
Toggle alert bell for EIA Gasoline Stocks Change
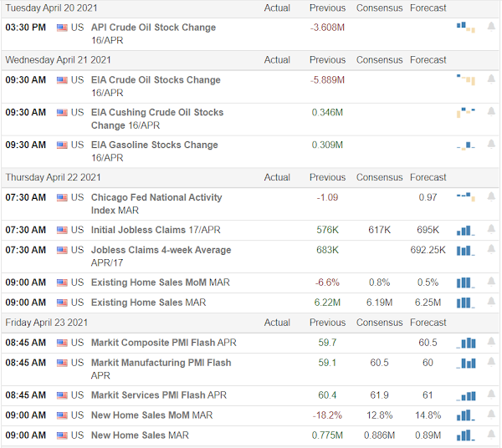pyautogui.click(x=491, y=145)
